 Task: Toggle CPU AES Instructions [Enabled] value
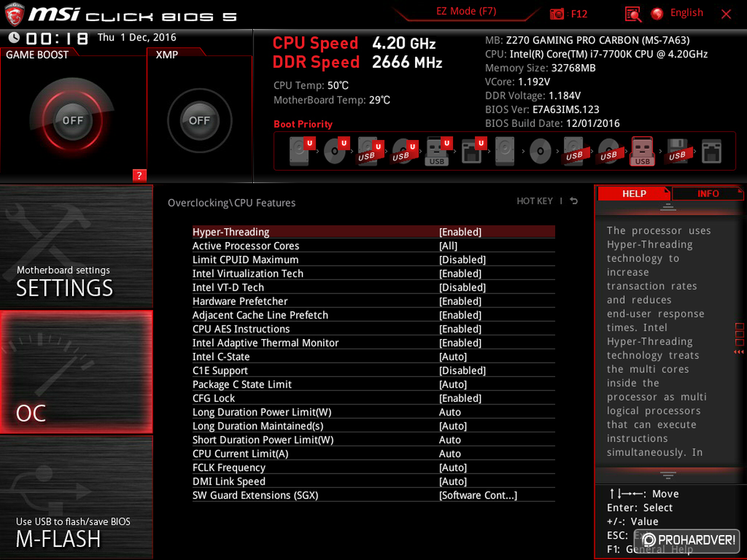[460, 329]
